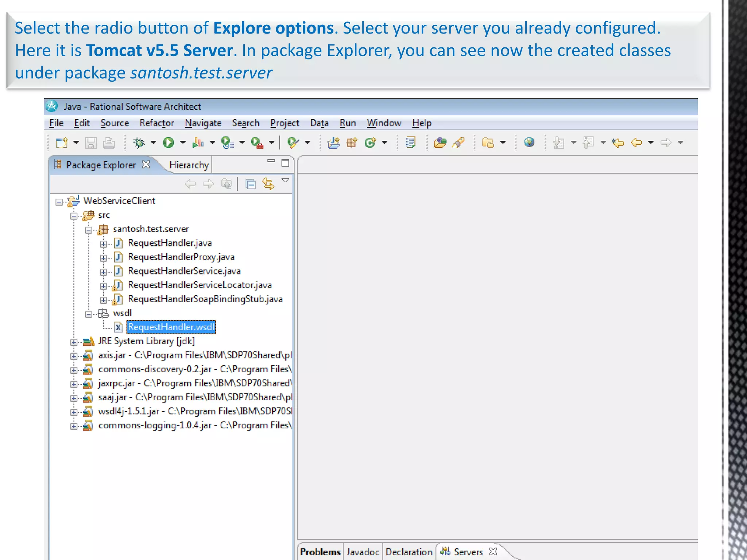Click the Run on Server icon
The width and height of the screenshot is (747, 560).
pyautogui.click(x=228, y=143)
